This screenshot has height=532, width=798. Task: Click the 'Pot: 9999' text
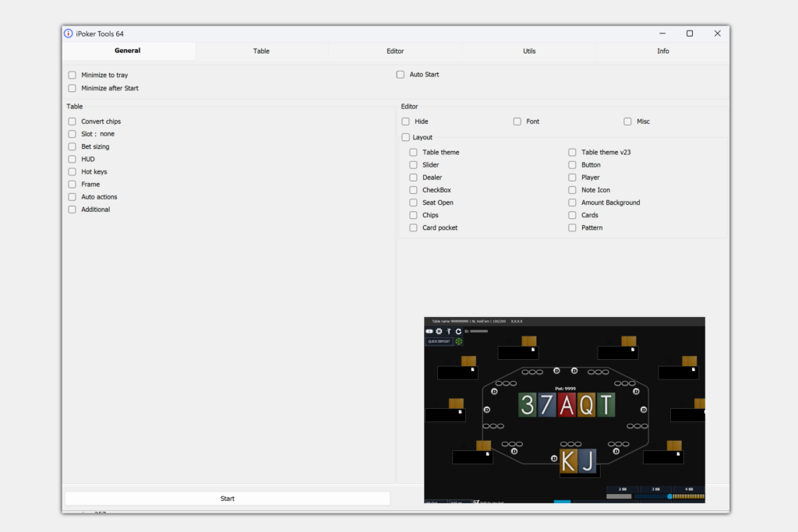tap(566, 389)
